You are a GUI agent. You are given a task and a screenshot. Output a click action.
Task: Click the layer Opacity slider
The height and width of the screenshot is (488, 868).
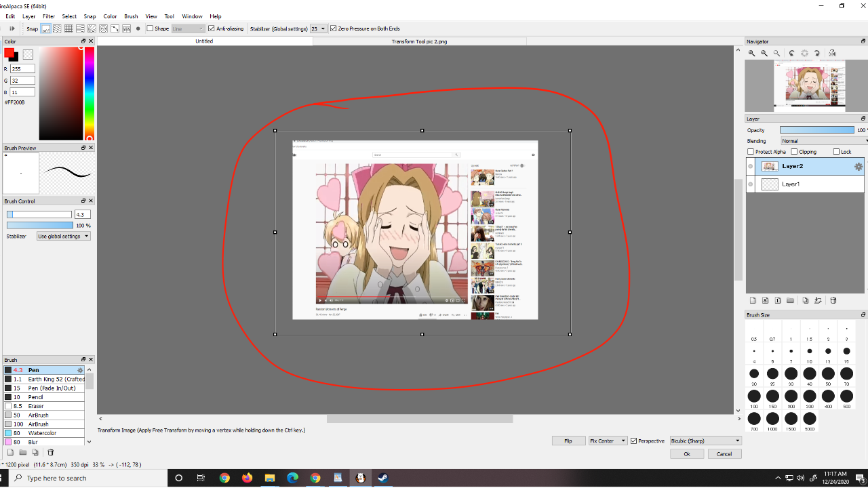tap(817, 130)
